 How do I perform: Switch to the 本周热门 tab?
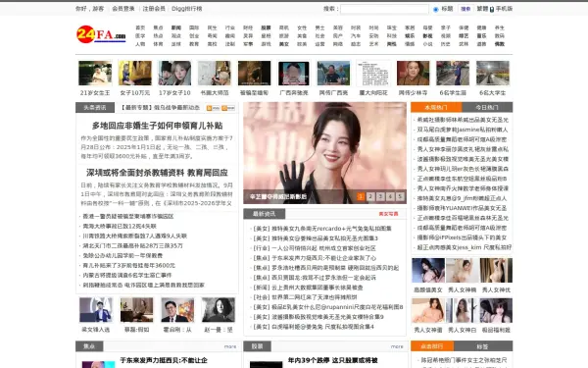tap(436, 107)
